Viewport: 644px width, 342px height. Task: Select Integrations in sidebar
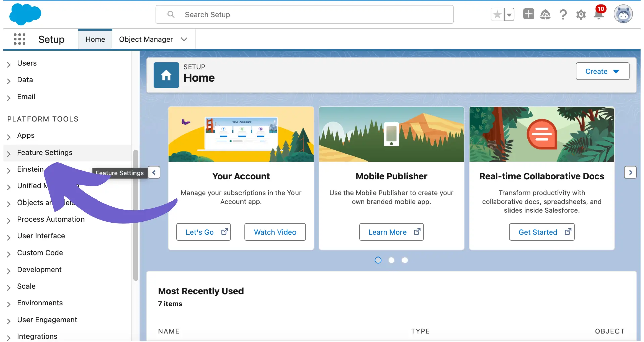coord(37,336)
